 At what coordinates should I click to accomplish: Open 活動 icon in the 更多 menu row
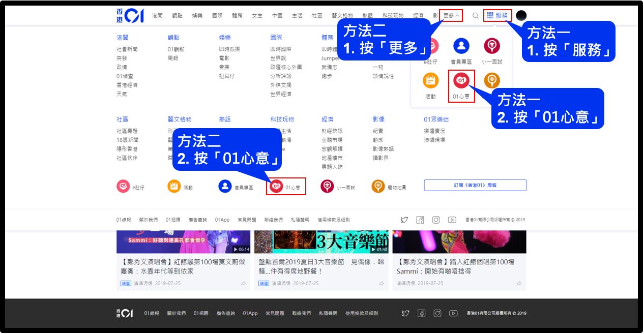[x=174, y=187]
